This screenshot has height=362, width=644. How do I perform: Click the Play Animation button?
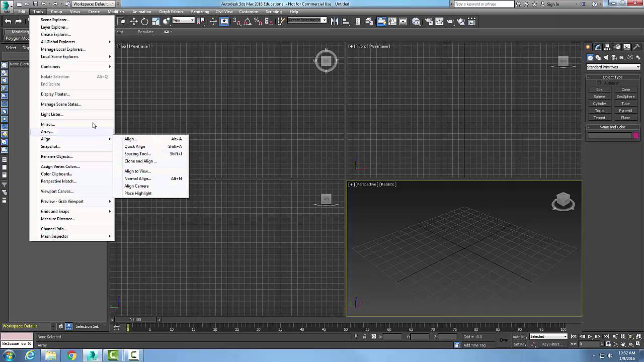pyautogui.click(x=590, y=337)
